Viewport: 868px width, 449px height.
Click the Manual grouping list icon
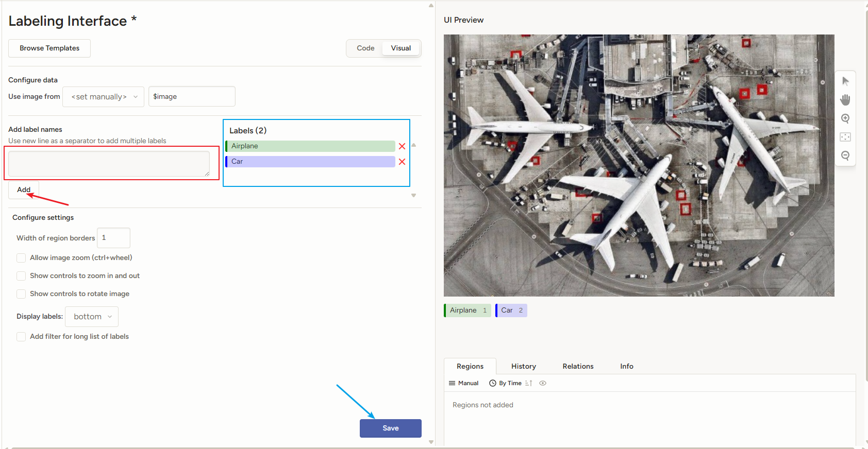(x=452, y=383)
